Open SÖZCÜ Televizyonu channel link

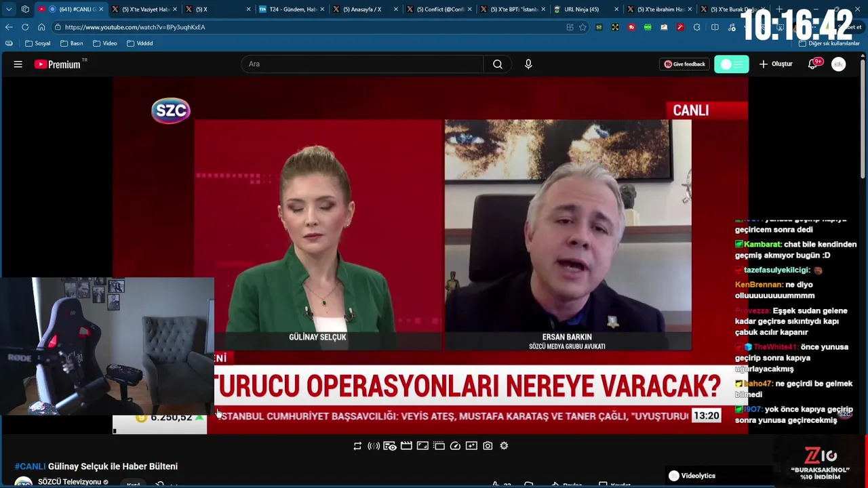pos(68,482)
